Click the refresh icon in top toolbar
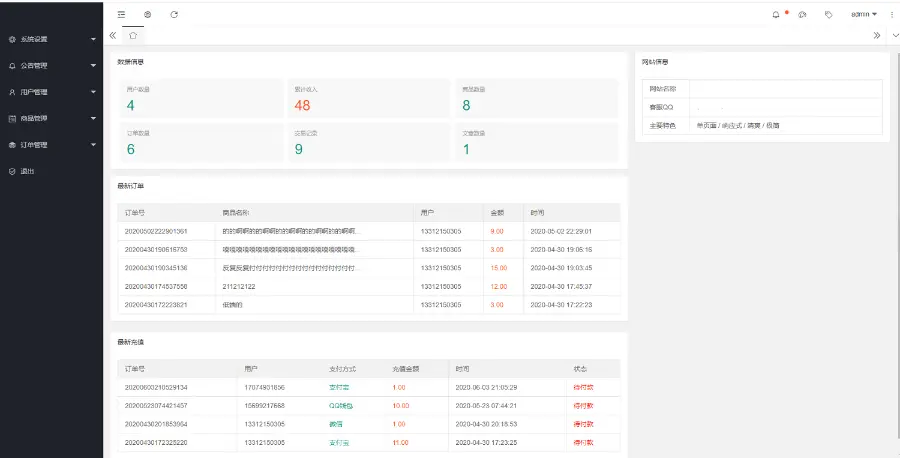 (174, 15)
